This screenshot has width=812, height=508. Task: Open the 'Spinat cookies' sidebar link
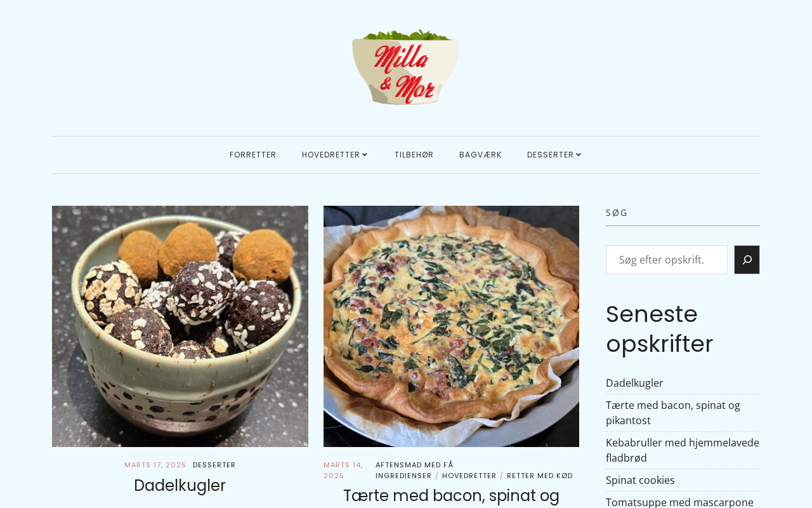coord(640,480)
